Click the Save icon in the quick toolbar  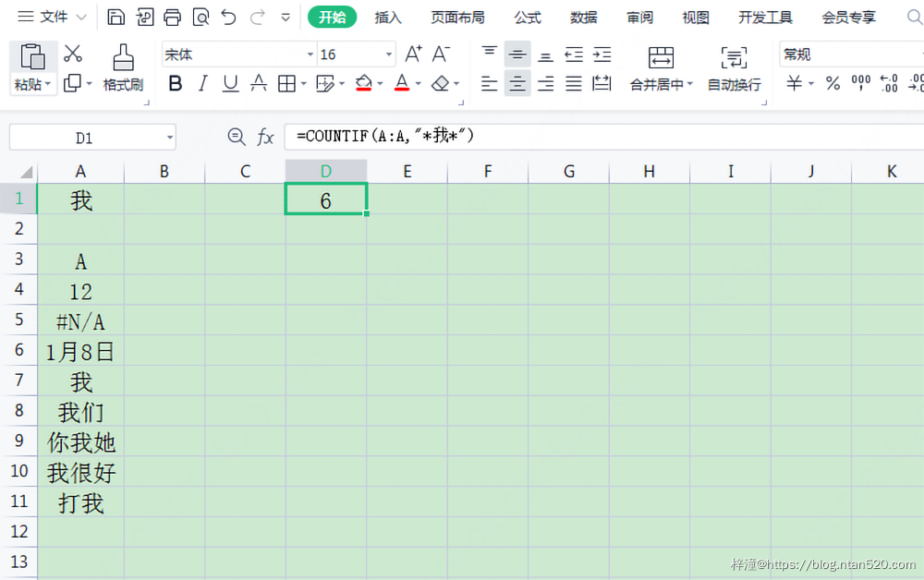click(x=116, y=17)
